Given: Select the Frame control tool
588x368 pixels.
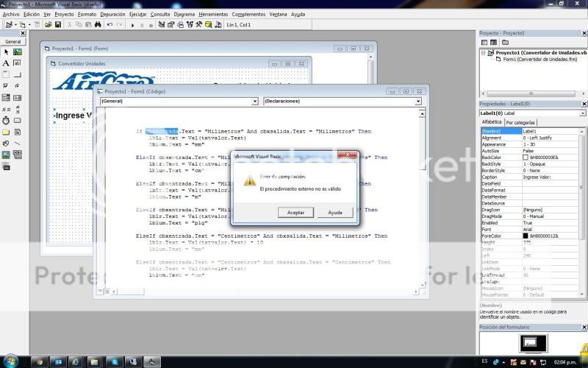Looking at the screenshot, I should [6, 74].
